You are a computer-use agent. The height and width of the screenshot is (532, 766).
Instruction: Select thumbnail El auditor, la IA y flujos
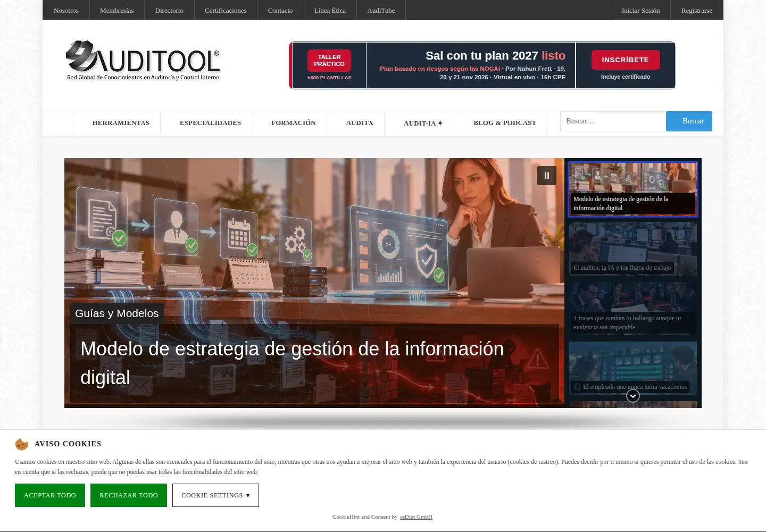pos(633,249)
